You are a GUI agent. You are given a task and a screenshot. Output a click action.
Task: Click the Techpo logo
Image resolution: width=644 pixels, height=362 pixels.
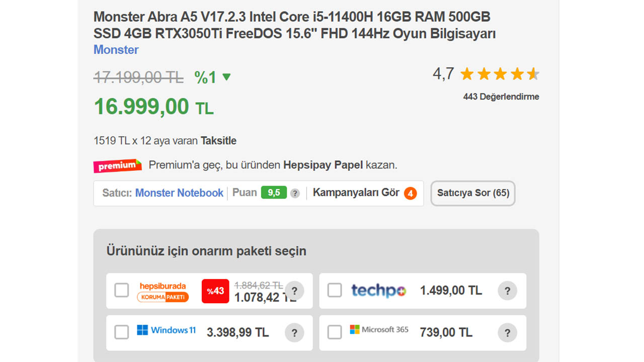[378, 290]
